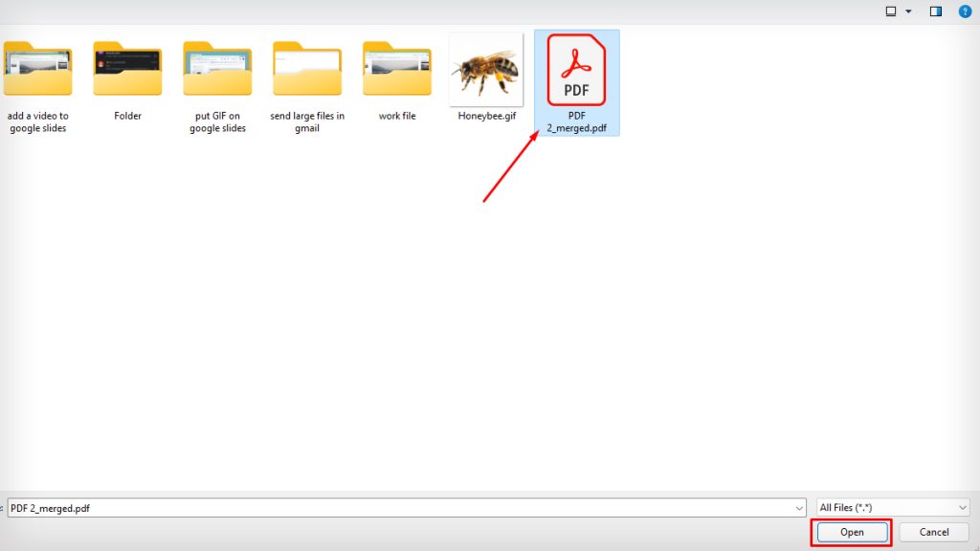Click the Open button
Image resolution: width=980 pixels, height=551 pixels.
(850, 532)
